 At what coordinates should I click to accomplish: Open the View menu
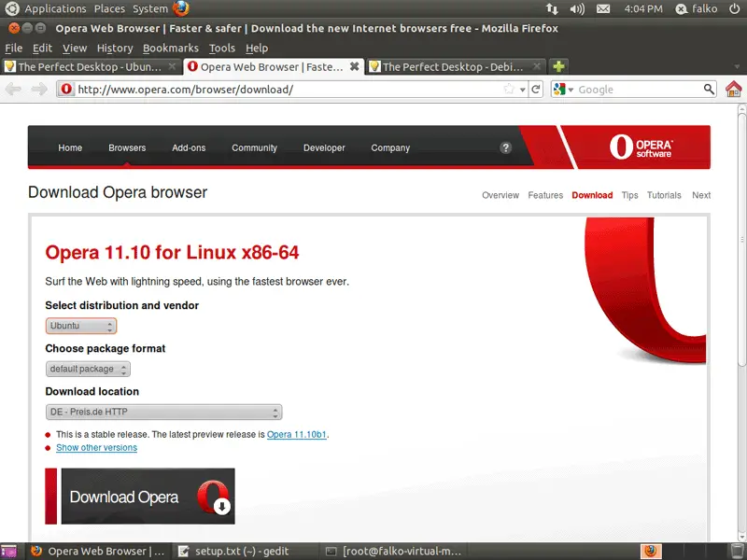(x=75, y=49)
